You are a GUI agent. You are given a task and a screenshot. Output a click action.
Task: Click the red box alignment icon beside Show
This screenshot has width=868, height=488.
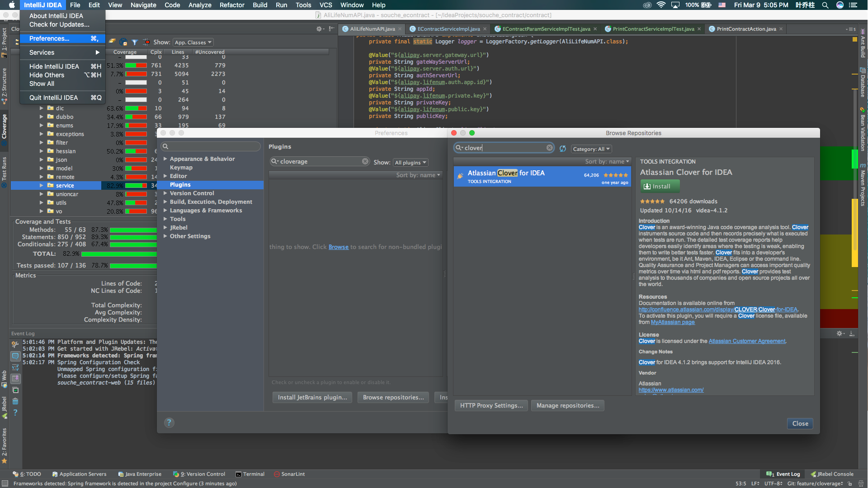(x=146, y=42)
